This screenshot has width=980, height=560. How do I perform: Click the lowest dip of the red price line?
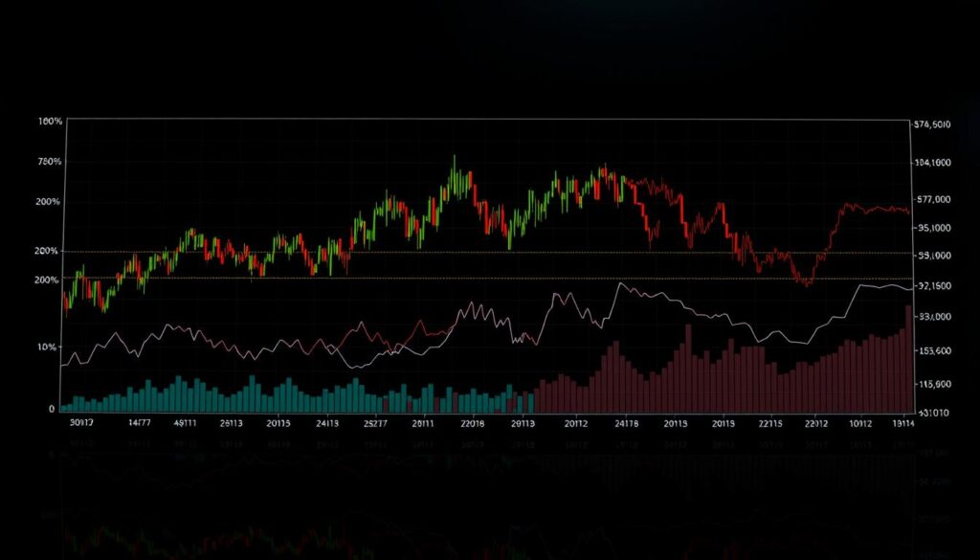tap(805, 282)
